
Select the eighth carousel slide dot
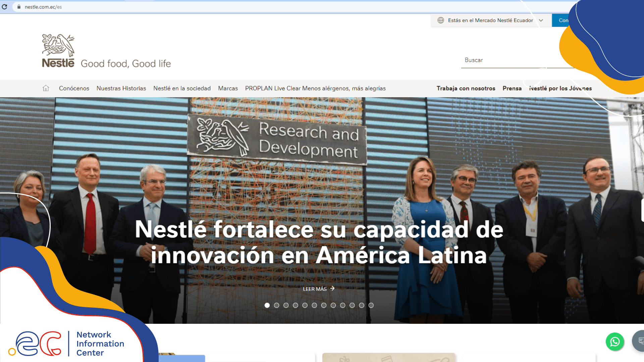(x=333, y=305)
